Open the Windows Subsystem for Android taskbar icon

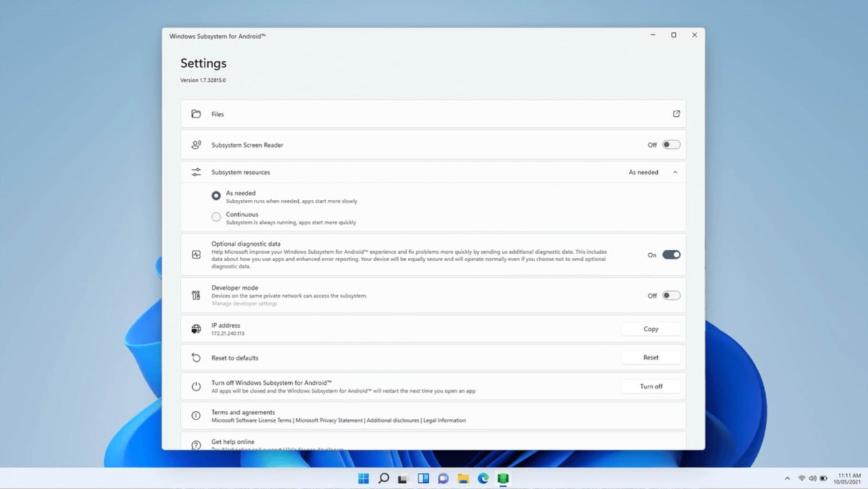[502, 478]
